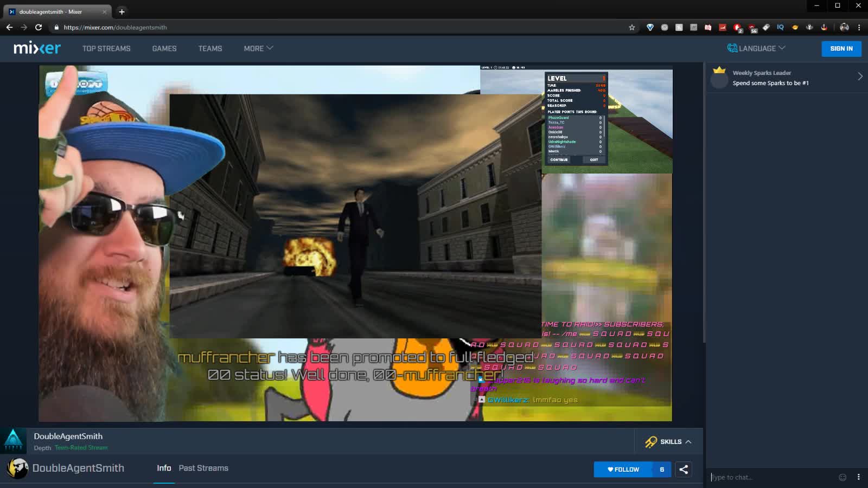
Task: Click the Teen-Rated Stream label
Action: click(81, 448)
